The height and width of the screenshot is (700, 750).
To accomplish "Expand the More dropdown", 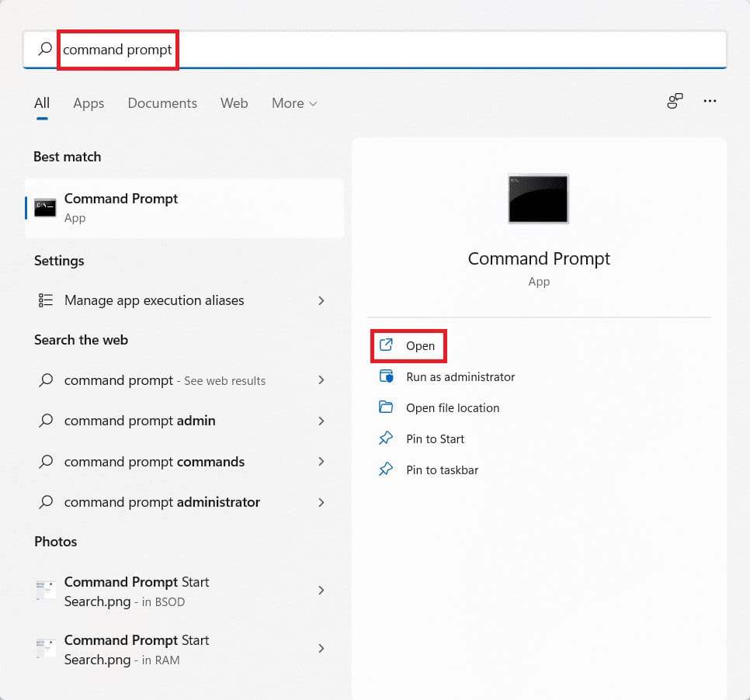I will (x=294, y=103).
